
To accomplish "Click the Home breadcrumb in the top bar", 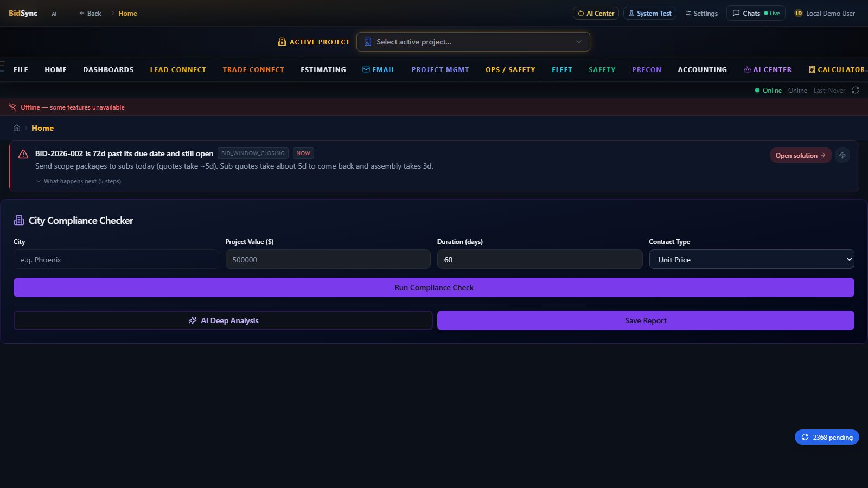I will 127,13.
